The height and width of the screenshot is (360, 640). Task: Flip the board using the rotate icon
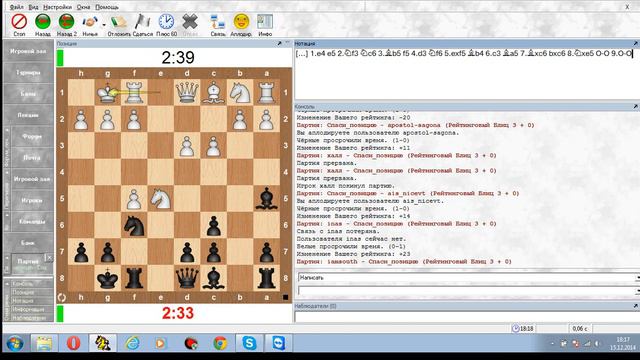pos(62,298)
